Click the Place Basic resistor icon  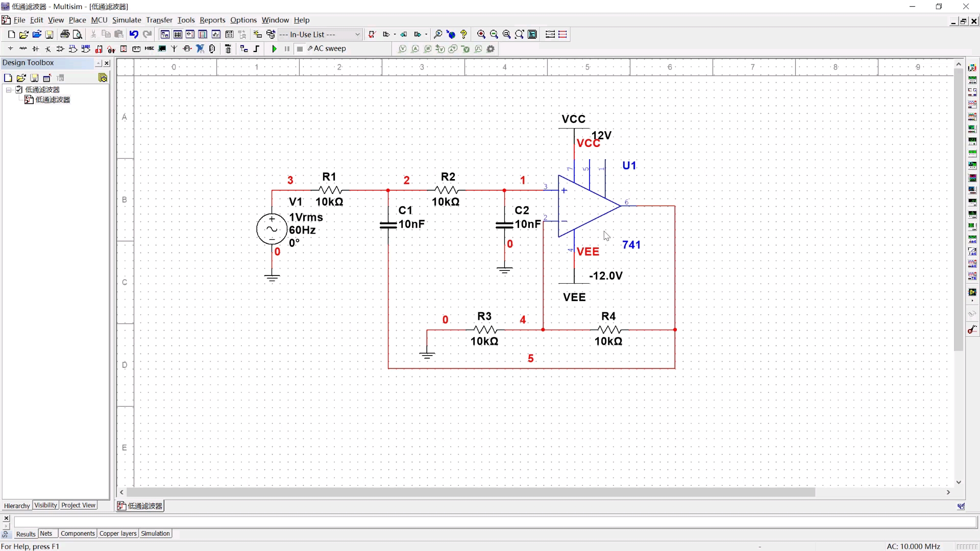click(23, 49)
